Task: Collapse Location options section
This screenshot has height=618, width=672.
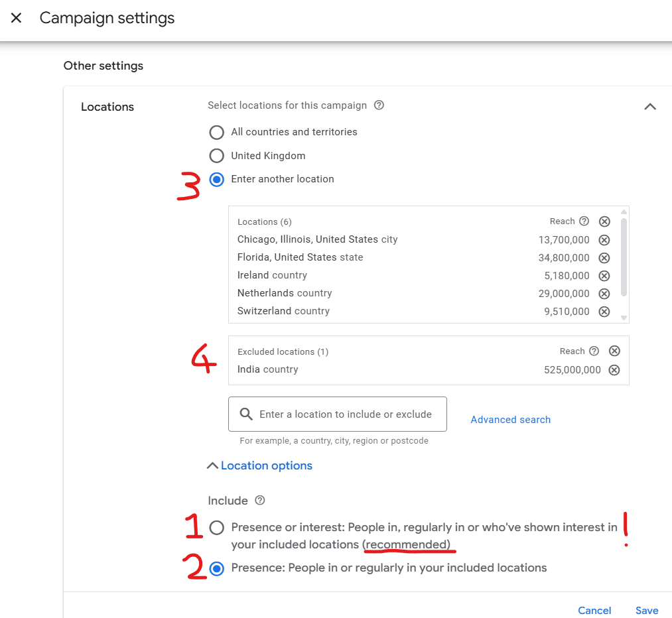Action: click(x=260, y=465)
